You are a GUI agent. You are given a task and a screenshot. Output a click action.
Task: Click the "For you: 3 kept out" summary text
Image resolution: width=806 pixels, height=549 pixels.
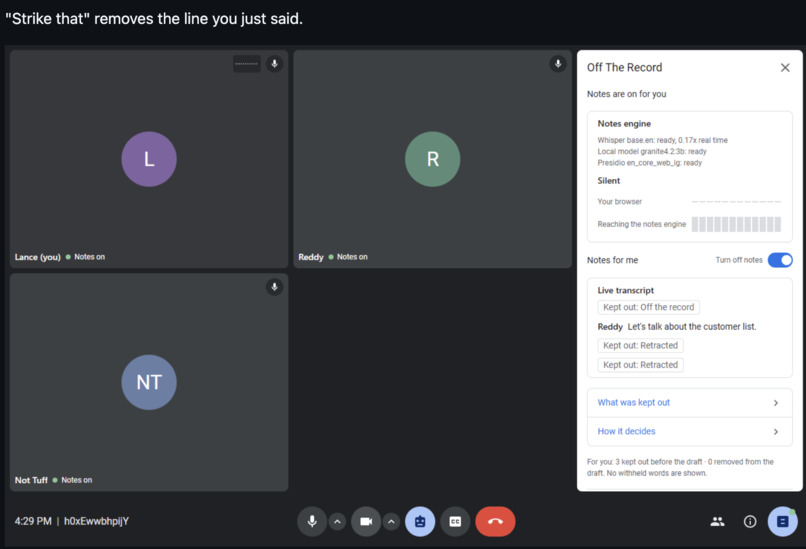coord(680,467)
